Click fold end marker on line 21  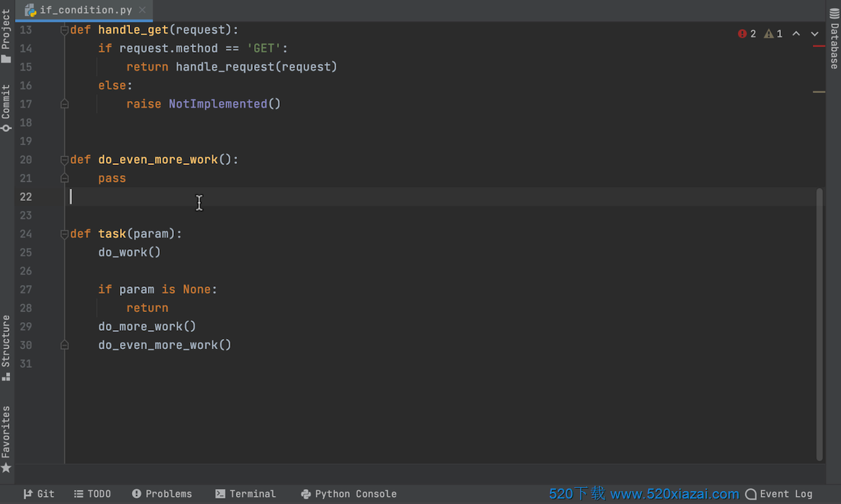coord(65,178)
